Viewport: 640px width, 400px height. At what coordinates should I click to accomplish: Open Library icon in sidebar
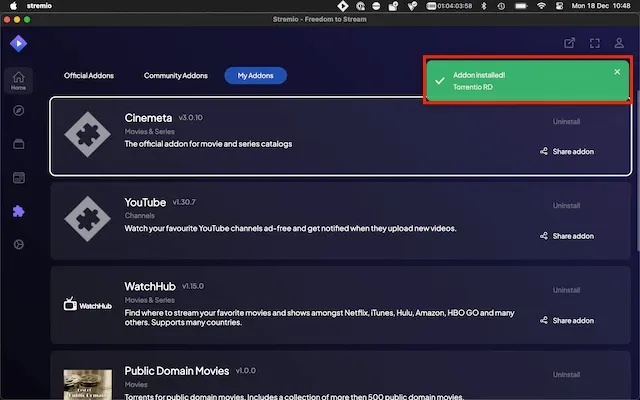click(x=18, y=144)
